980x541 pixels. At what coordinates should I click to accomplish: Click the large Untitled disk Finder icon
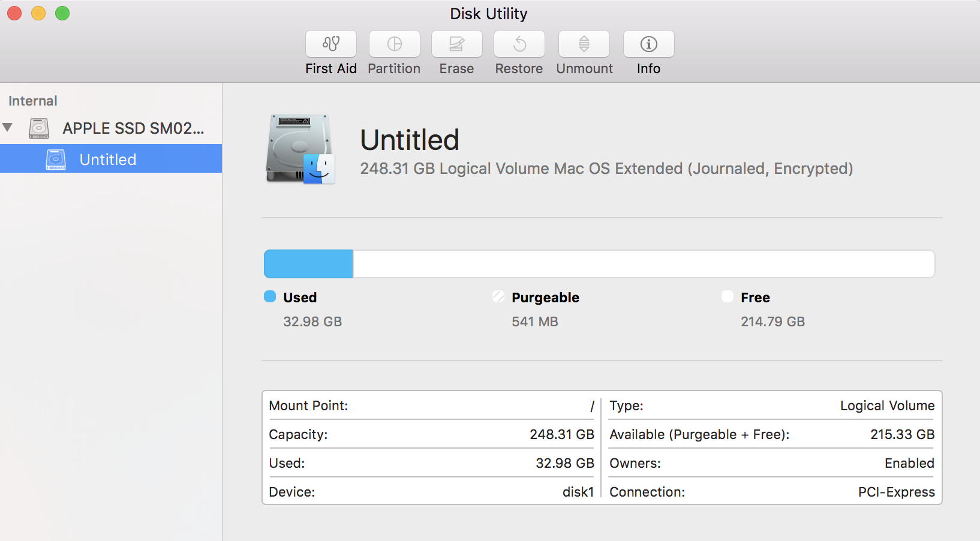pyautogui.click(x=300, y=149)
